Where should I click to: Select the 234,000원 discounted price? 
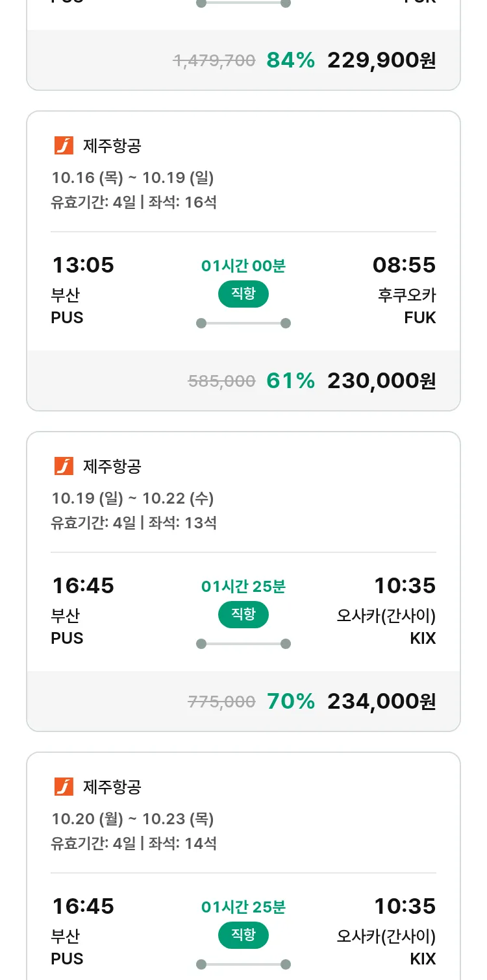pos(381,702)
